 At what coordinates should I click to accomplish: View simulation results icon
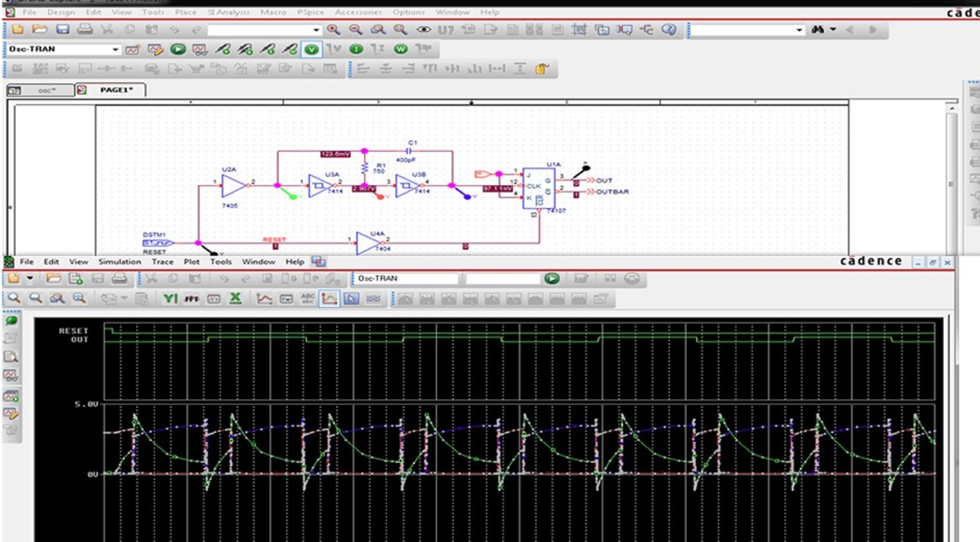(x=200, y=50)
